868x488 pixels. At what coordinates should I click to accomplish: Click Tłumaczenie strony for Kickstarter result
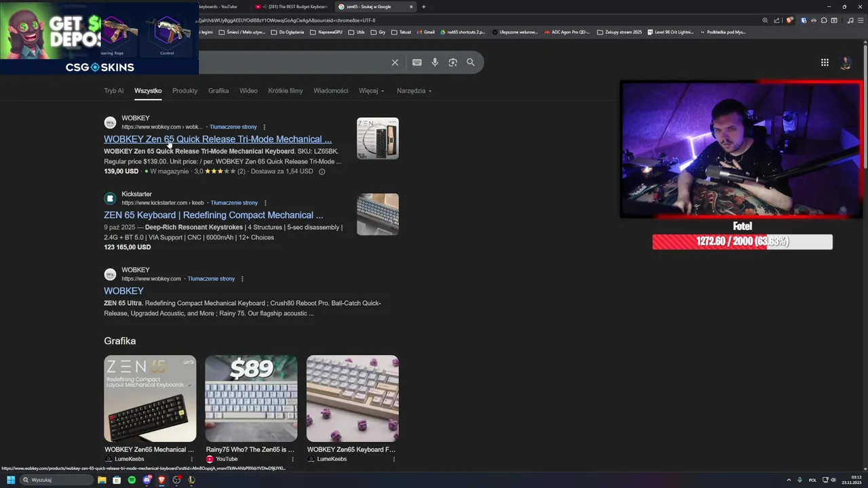point(234,203)
